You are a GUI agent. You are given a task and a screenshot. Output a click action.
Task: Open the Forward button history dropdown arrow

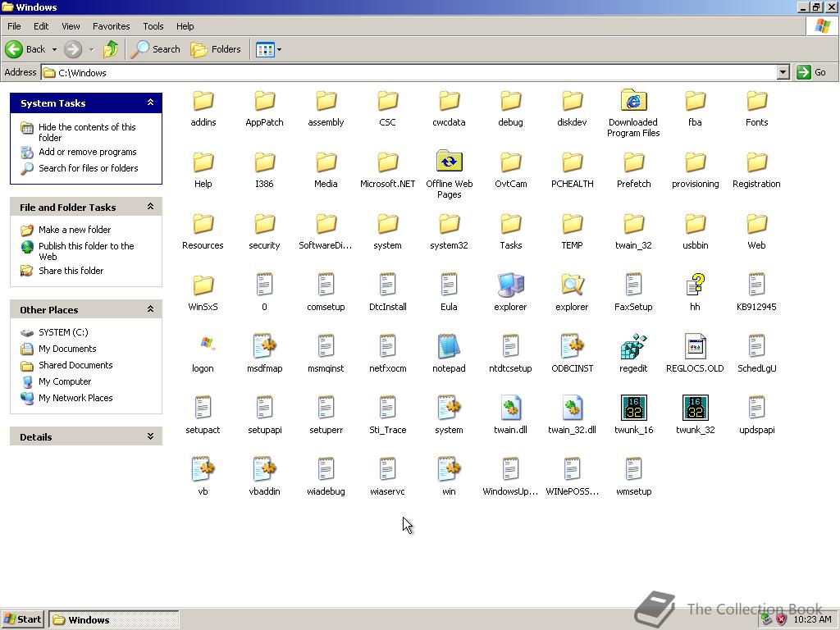click(91, 49)
